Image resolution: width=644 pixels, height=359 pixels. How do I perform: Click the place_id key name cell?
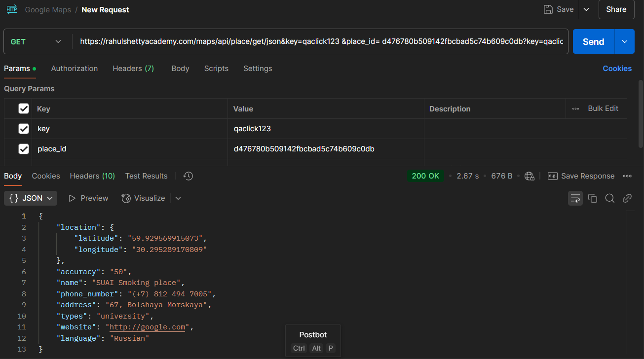(130, 148)
